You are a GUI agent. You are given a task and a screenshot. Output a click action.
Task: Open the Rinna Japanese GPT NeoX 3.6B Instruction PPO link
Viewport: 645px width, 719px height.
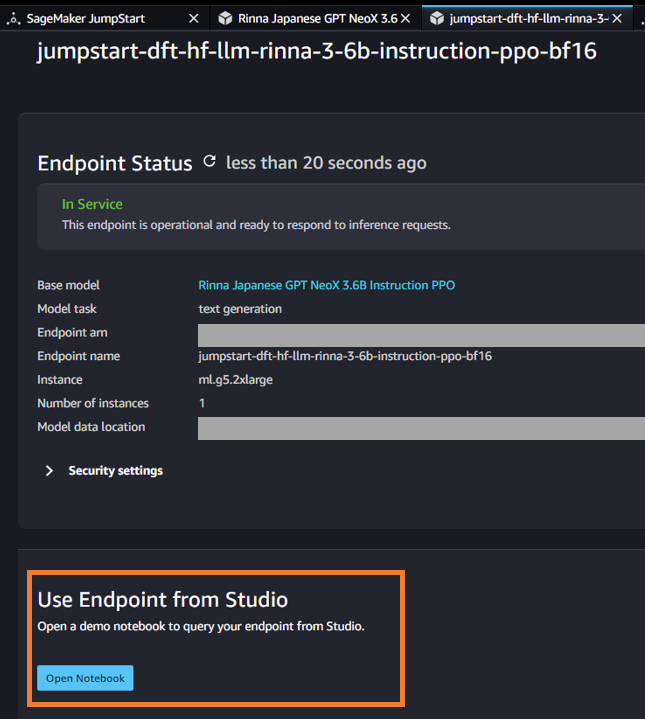(x=326, y=285)
